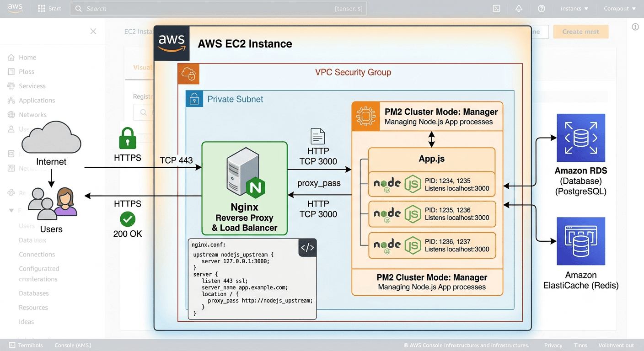The image size is (644, 351).
Task: Open Connections in sidebar
Action: tap(37, 255)
